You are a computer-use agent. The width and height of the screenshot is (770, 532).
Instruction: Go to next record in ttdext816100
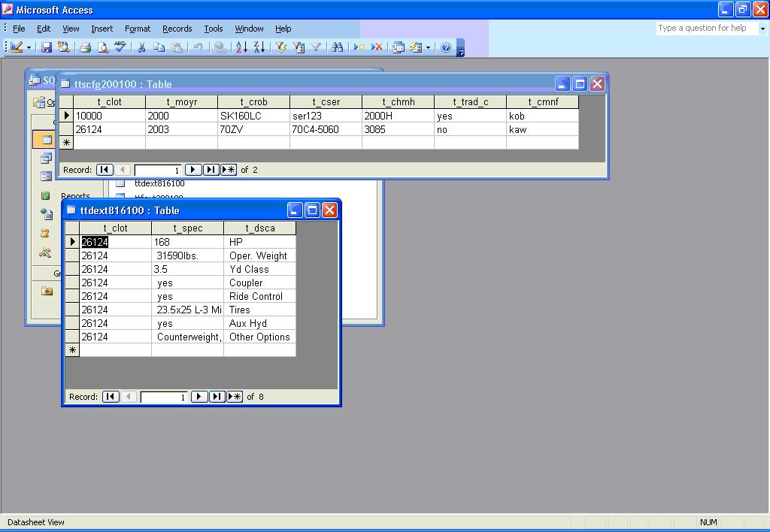(x=199, y=397)
